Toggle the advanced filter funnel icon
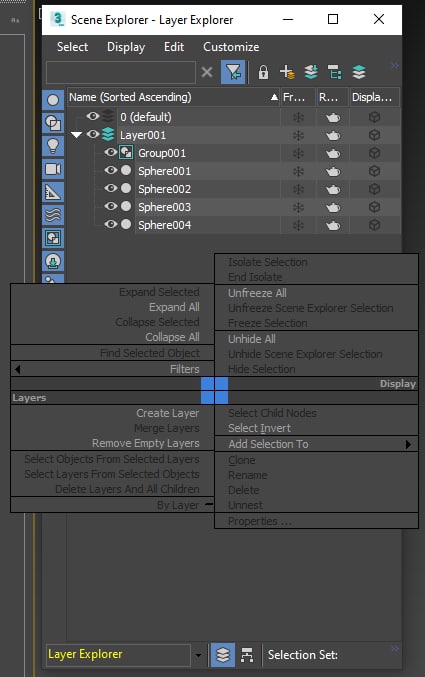The width and height of the screenshot is (425, 677). pos(233,72)
